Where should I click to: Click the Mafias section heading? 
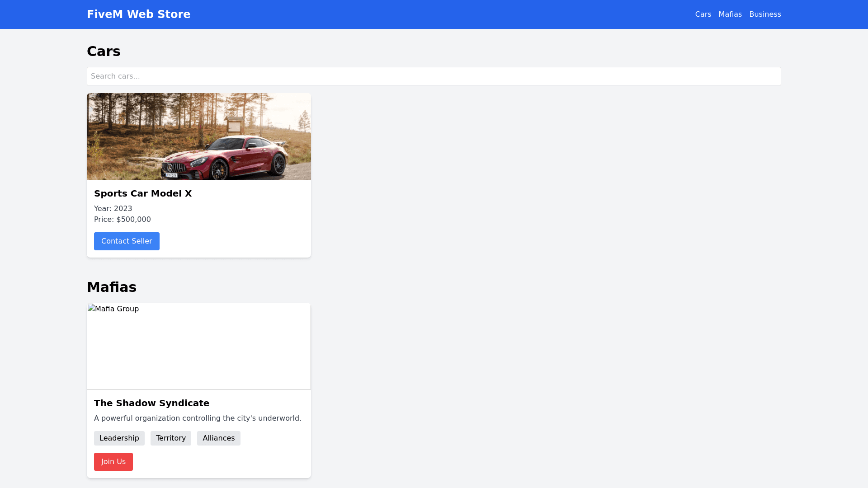pos(112,287)
